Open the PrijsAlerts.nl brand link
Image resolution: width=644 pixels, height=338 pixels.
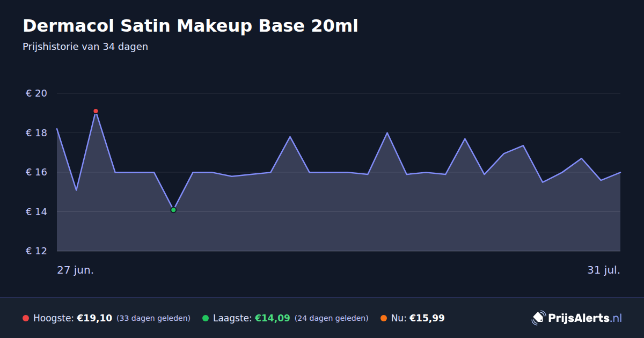coord(577,318)
